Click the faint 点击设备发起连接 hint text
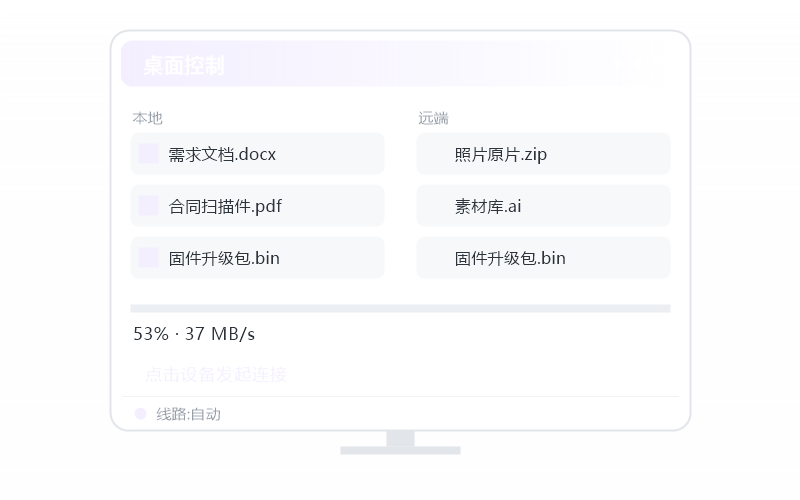Image resolution: width=800 pixels, height=500 pixels. (216, 374)
